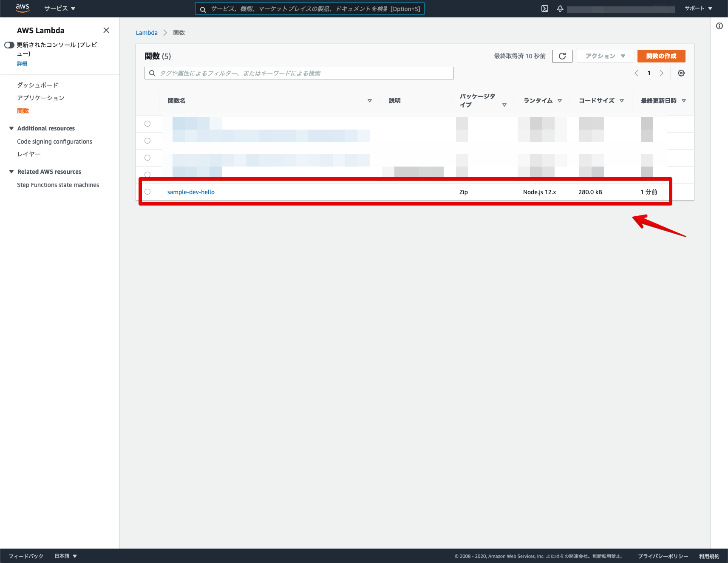Open the notifications bell icon
728x563 pixels.
560,8
